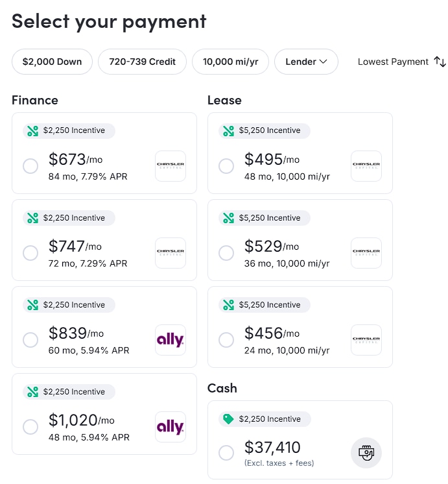This screenshot has height=484, width=448.
Task: Click the Ally logo on $839/mo offer
Action: tap(171, 340)
